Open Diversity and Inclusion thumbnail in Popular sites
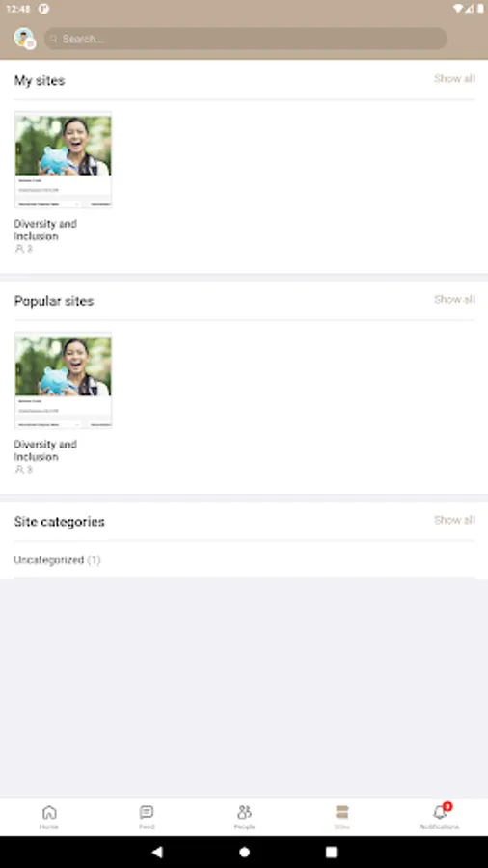Screen dimensions: 488x868 point(63,380)
